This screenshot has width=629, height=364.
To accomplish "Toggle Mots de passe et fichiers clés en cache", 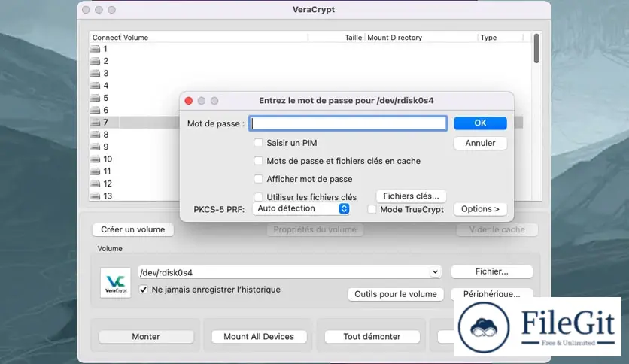I will 258,161.
